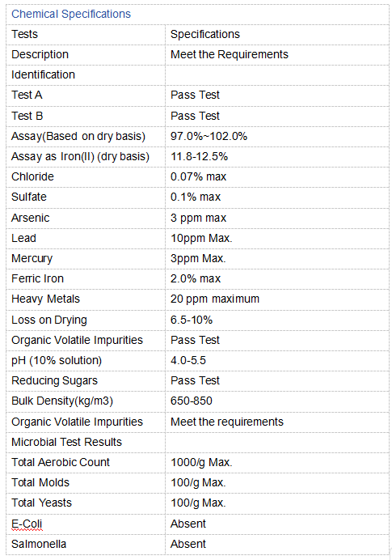Screen dimensions: 392x560
Task: Click the Chloride row label
Action: (32, 176)
